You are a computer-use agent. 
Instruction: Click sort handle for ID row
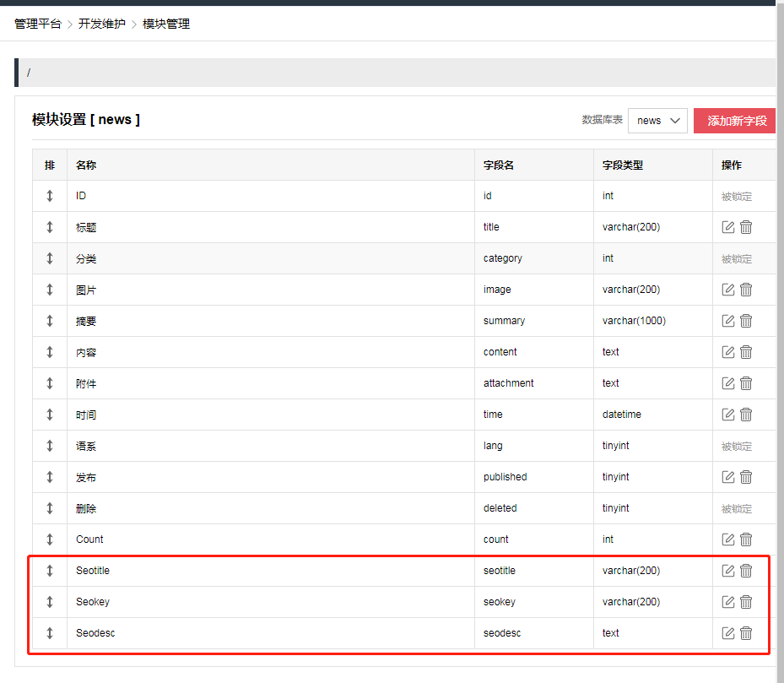(50, 196)
